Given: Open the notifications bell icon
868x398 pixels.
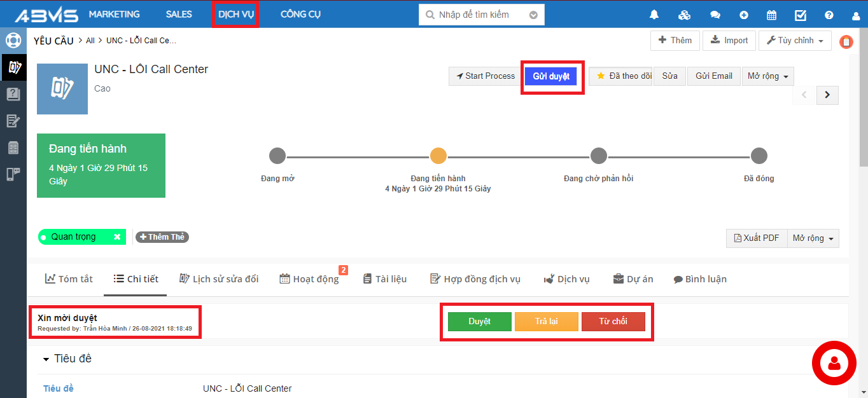Looking at the screenshot, I should [x=654, y=15].
